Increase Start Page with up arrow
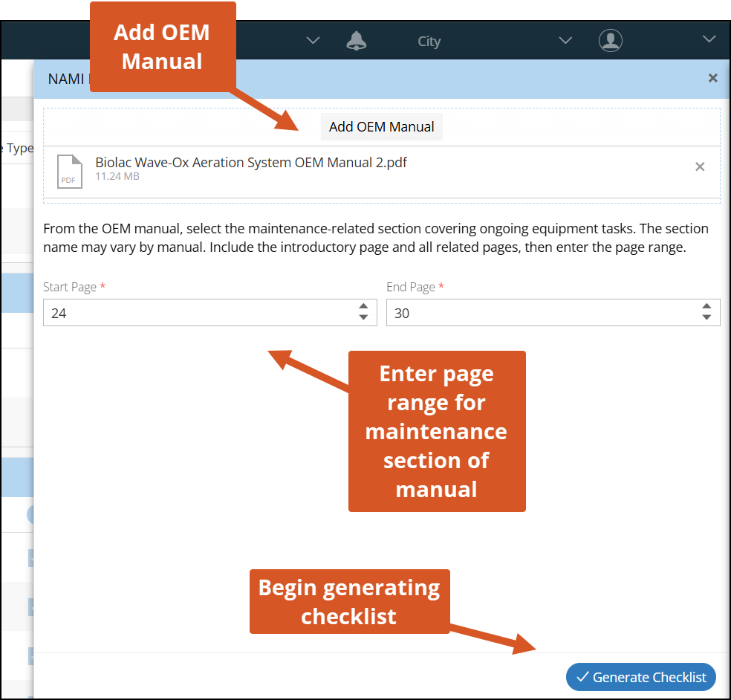The height and width of the screenshot is (700, 731). pyautogui.click(x=363, y=307)
